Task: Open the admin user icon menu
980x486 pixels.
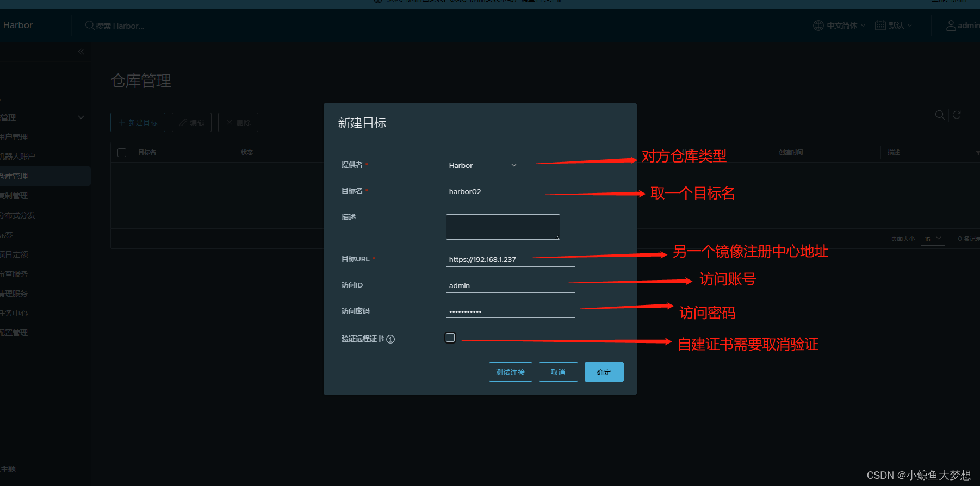Action: (x=951, y=26)
